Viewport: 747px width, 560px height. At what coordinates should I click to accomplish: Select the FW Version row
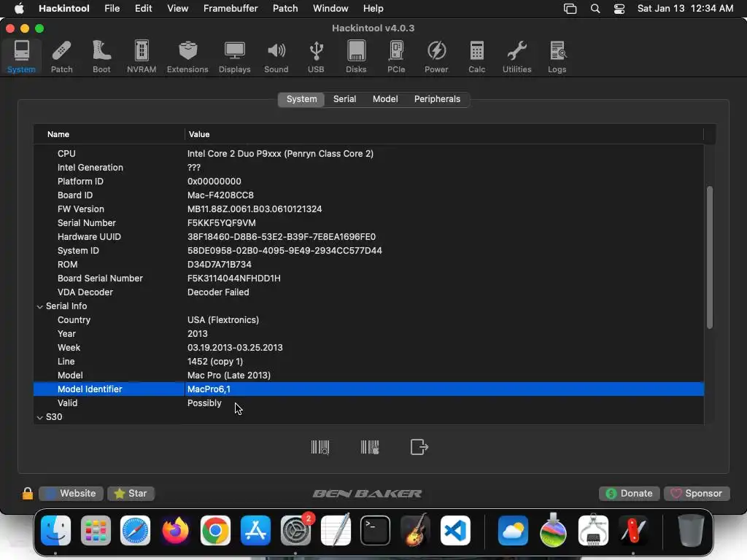(x=368, y=209)
